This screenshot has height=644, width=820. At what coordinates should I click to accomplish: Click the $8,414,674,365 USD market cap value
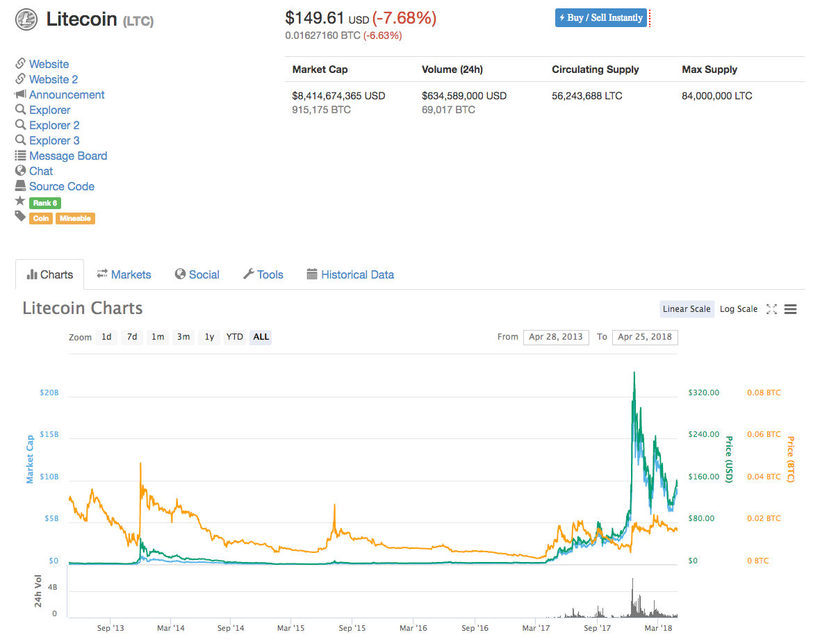pos(338,96)
